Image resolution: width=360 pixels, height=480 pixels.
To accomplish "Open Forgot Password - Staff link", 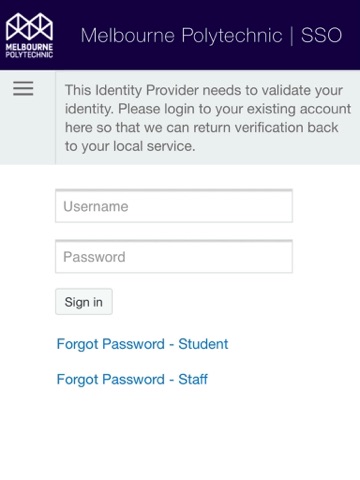I will click(x=132, y=379).
